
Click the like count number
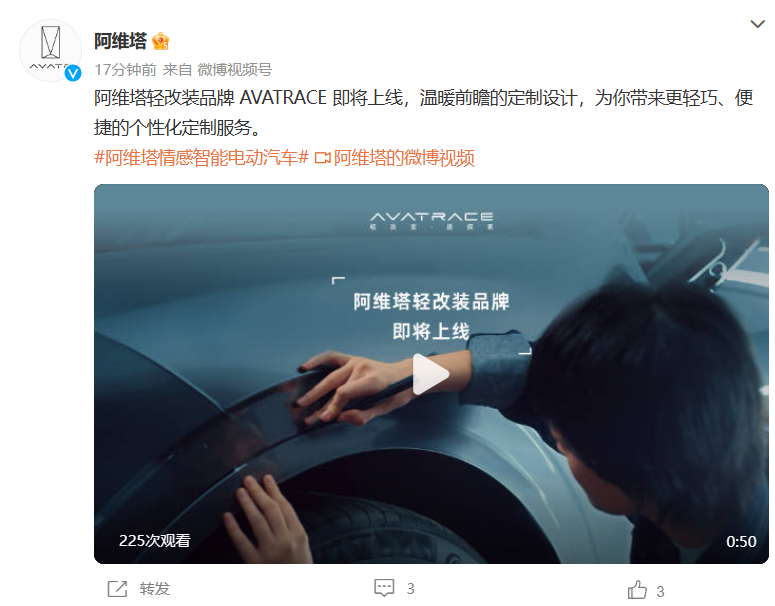pos(660,591)
